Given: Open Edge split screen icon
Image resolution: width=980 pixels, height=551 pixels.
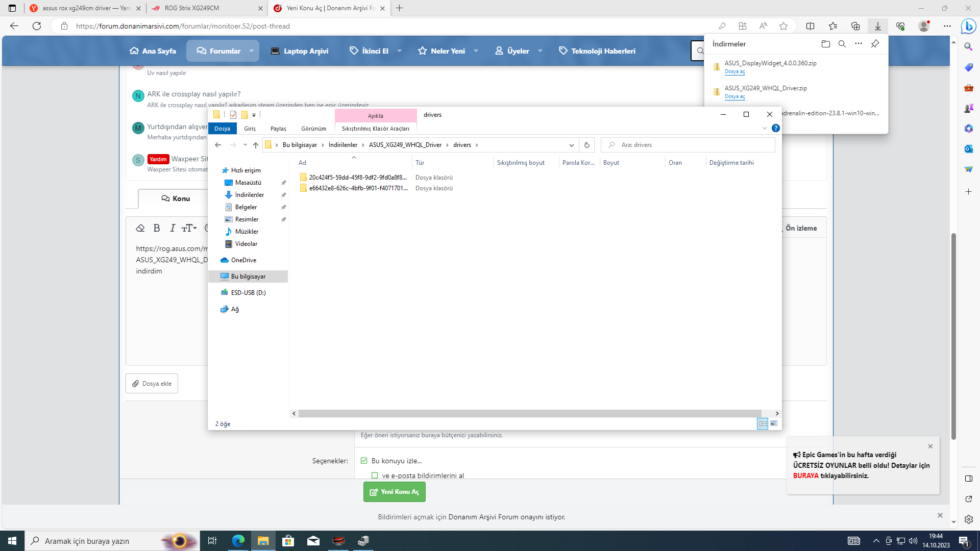Looking at the screenshot, I should 810,26.
